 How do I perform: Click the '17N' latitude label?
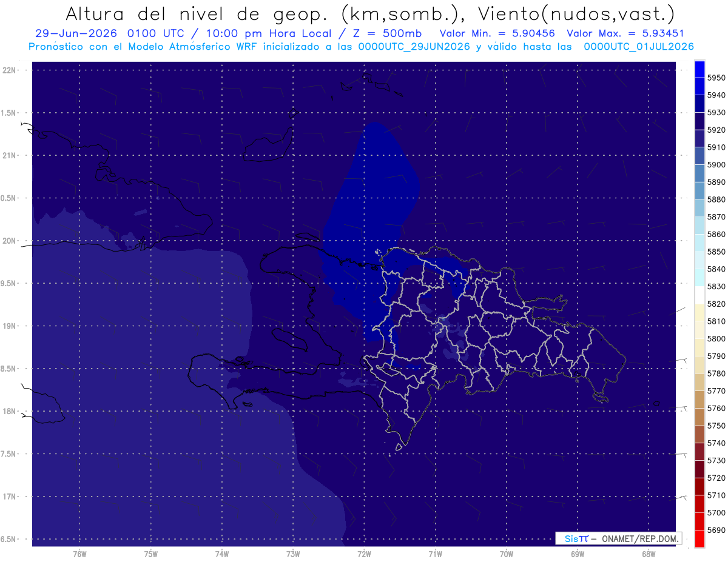(10, 497)
